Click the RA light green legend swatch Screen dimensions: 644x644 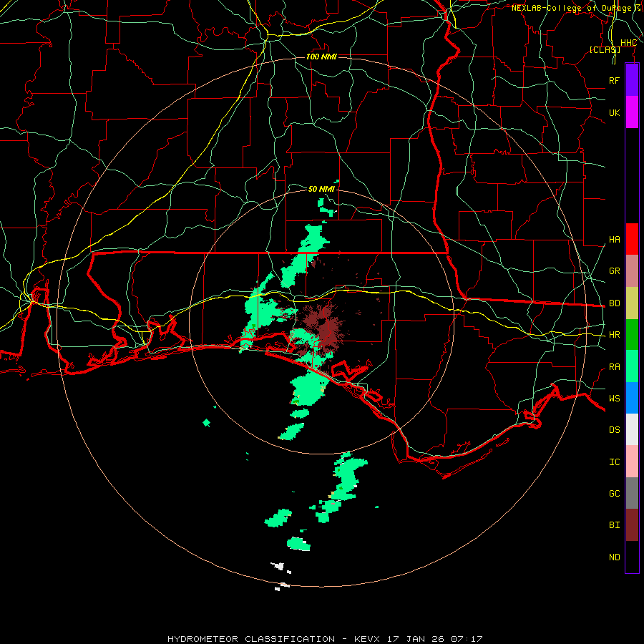tap(632, 366)
